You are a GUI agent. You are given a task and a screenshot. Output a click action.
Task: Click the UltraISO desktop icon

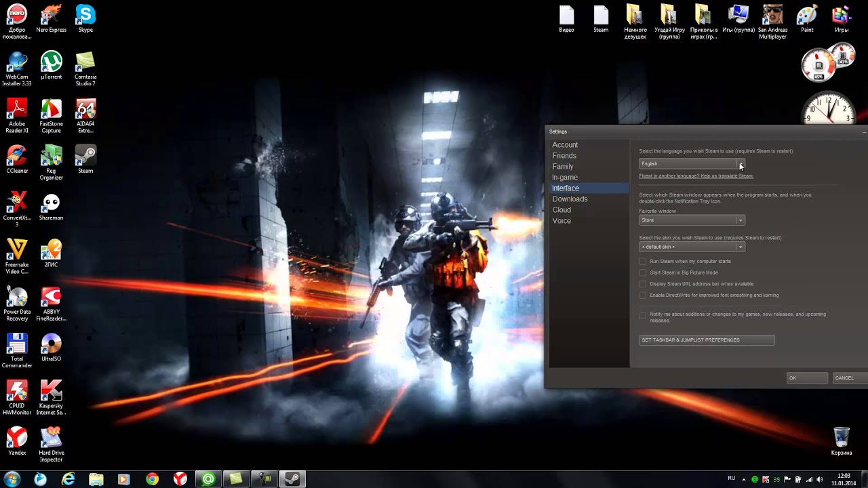(52, 347)
